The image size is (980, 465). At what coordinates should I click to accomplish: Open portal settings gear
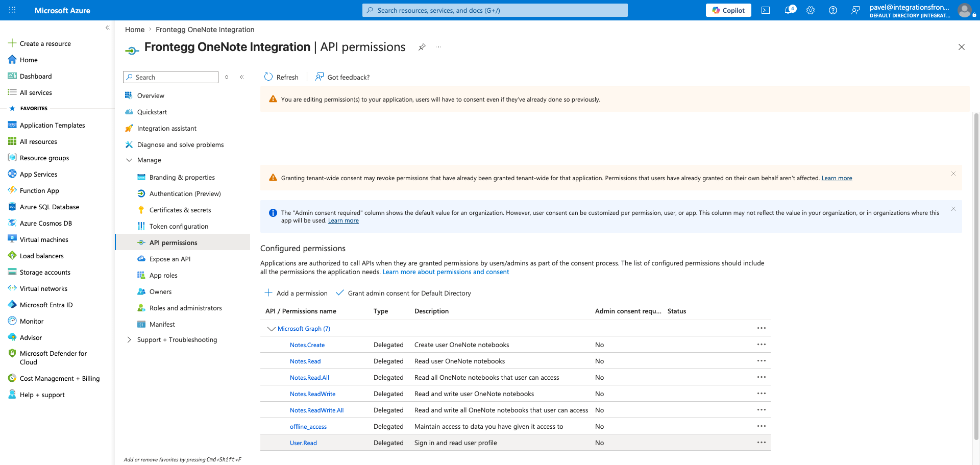[811, 10]
